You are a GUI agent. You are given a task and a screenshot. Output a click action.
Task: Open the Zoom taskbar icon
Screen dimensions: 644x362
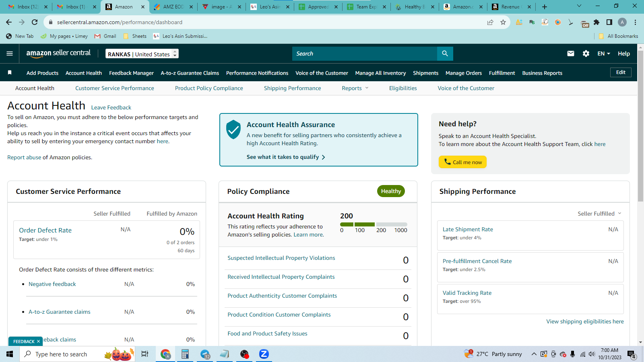point(264,354)
